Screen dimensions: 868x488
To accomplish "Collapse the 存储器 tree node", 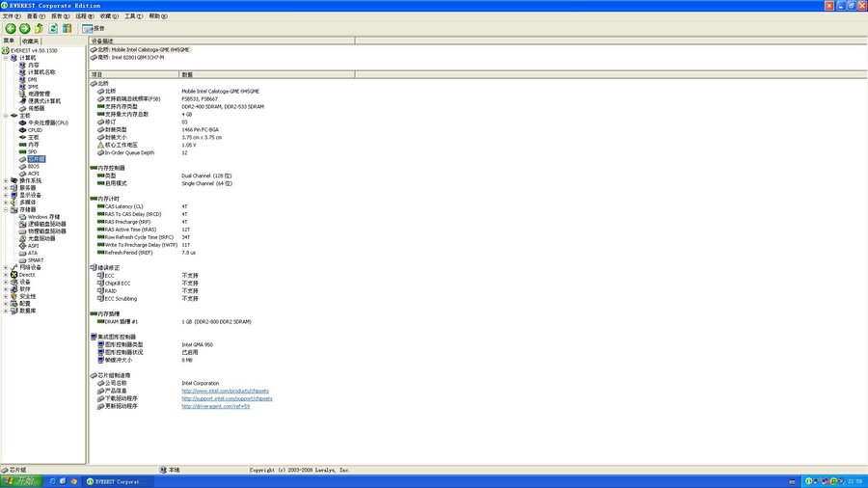I will tap(6, 209).
